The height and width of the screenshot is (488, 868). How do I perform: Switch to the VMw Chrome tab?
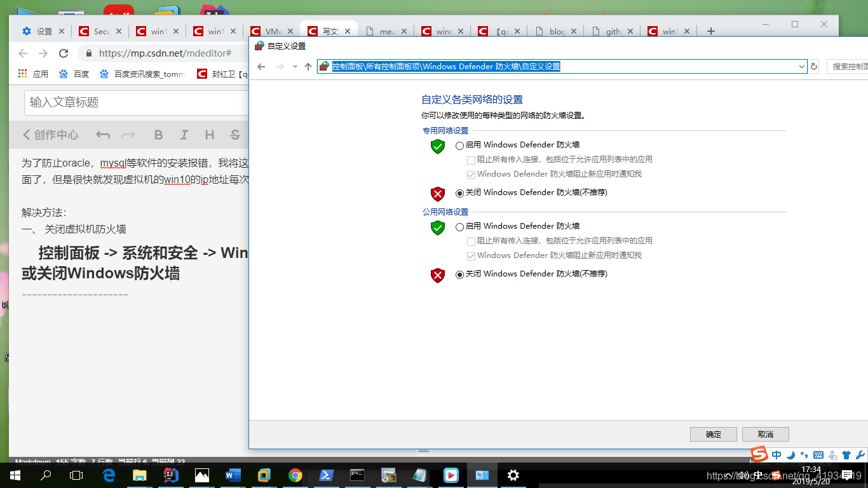click(272, 31)
